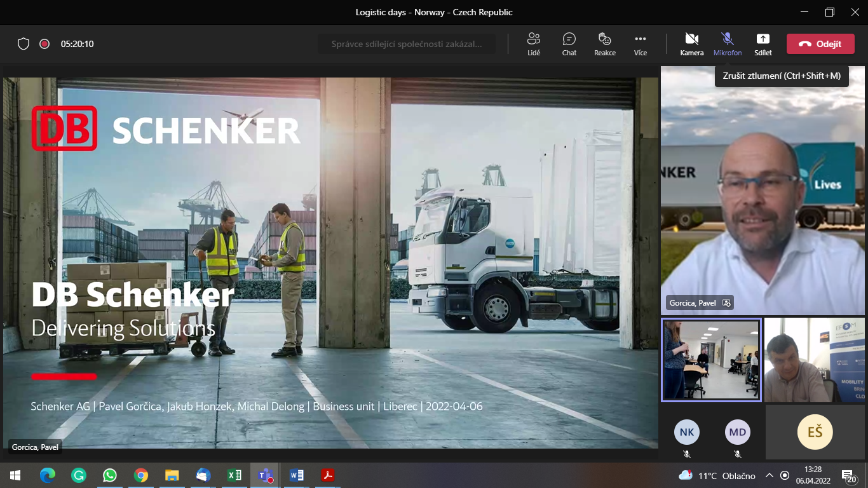
Task: Select Gorcica, Pavel's video tile
Action: pyautogui.click(x=763, y=190)
